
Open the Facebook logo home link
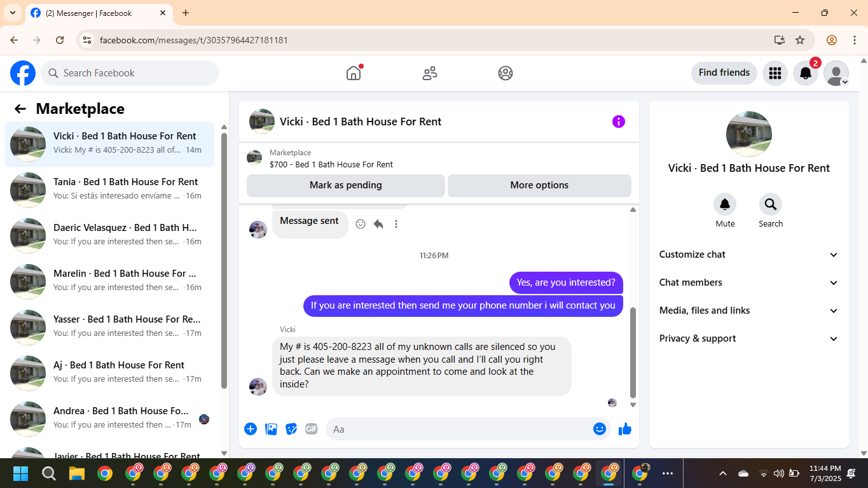23,73
